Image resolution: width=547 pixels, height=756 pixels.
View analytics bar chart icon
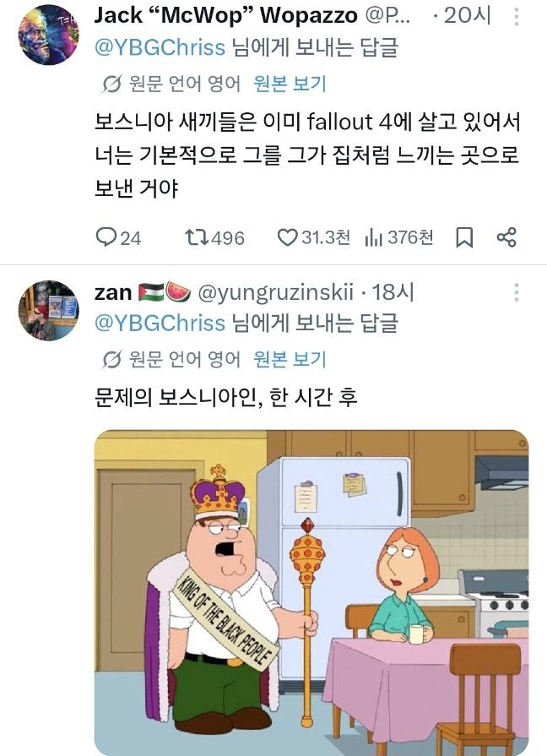[373, 237]
